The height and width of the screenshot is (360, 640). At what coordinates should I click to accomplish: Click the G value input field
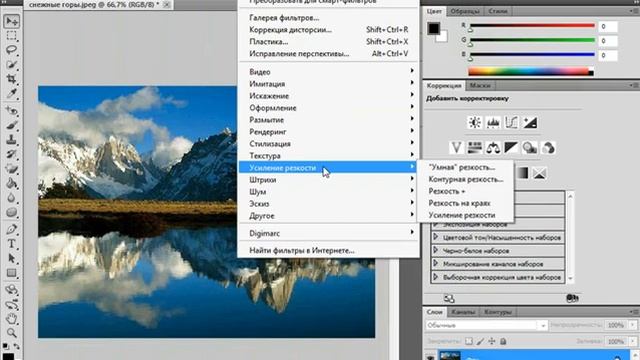click(x=608, y=41)
